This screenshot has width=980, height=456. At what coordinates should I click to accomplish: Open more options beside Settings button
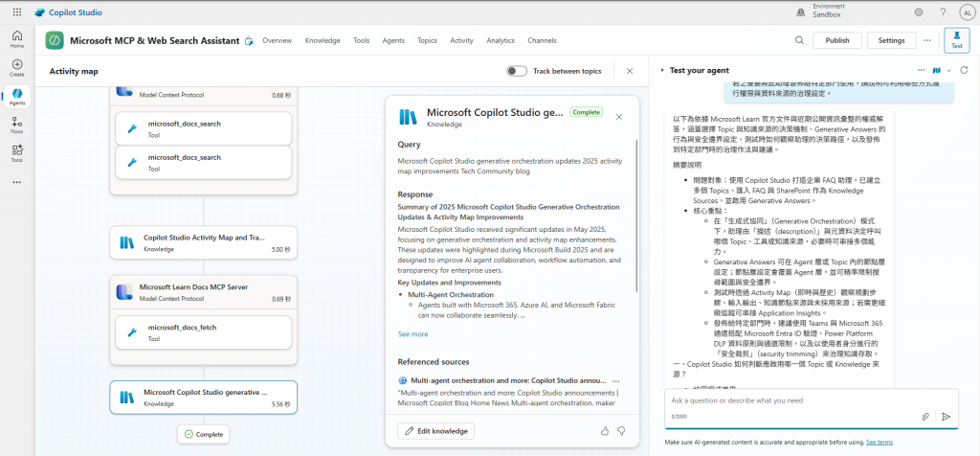[x=926, y=40]
